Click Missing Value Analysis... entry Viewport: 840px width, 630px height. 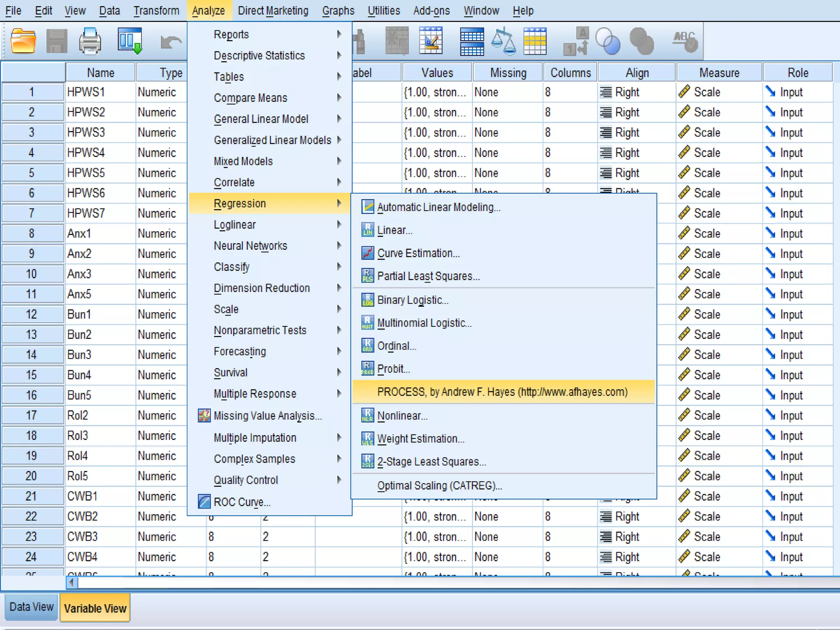267,416
